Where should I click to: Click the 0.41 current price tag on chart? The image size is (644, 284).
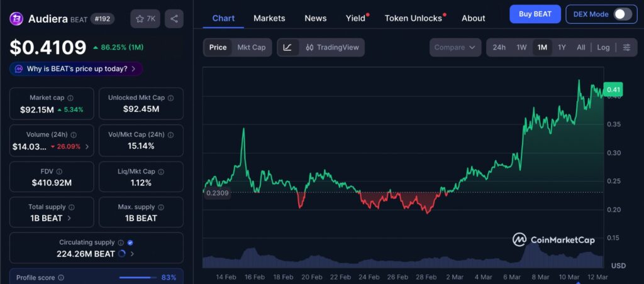click(613, 89)
